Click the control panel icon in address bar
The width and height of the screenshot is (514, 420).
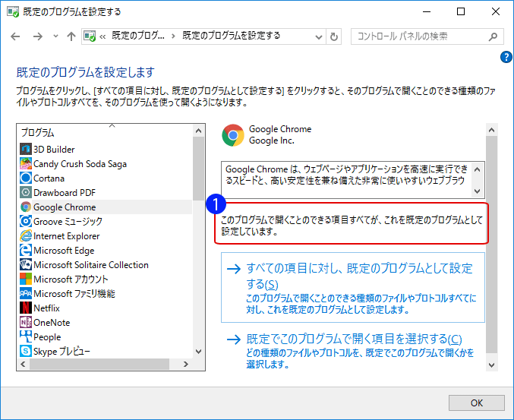(x=90, y=36)
